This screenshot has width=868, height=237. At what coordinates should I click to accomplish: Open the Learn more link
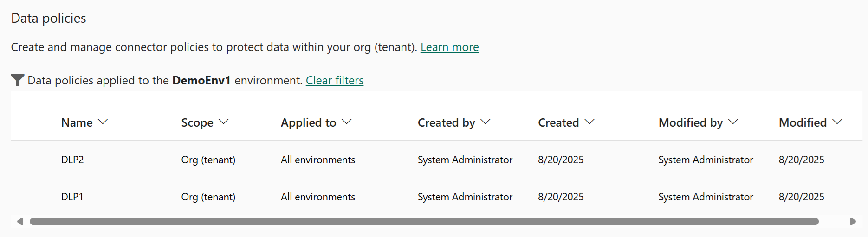[x=450, y=47]
